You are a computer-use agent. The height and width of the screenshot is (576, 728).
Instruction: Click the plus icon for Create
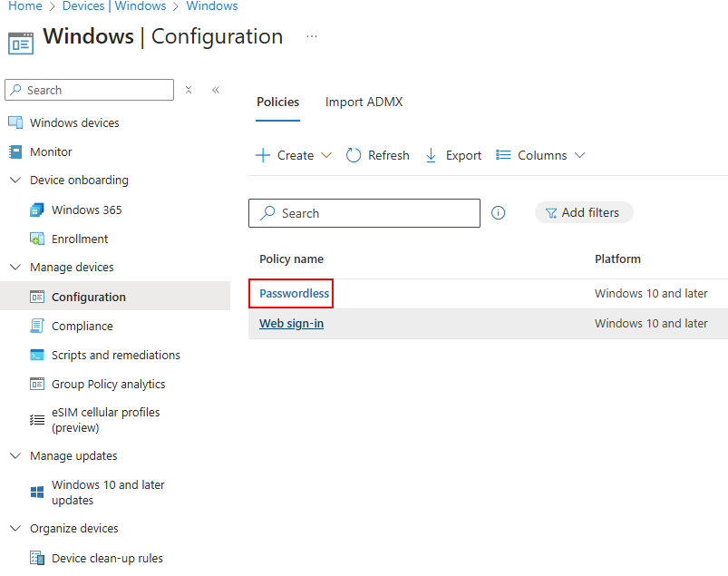coord(263,155)
